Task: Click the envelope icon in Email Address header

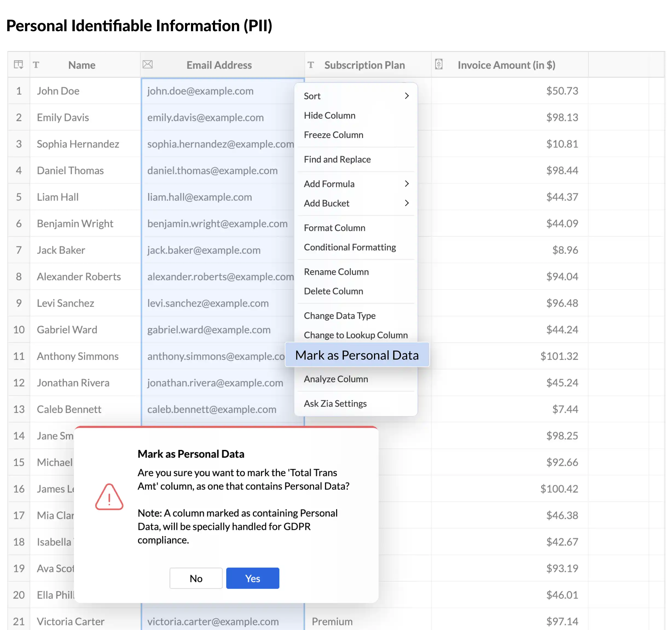Action: (148, 64)
